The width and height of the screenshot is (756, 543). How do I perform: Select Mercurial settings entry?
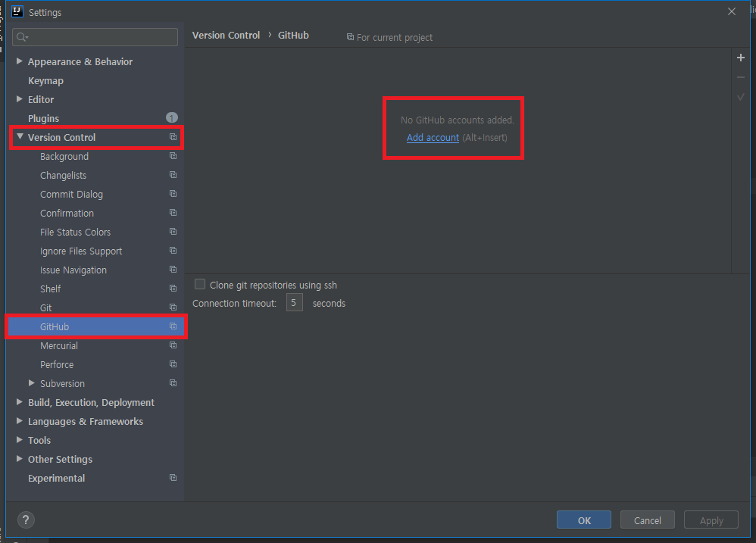point(59,346)
